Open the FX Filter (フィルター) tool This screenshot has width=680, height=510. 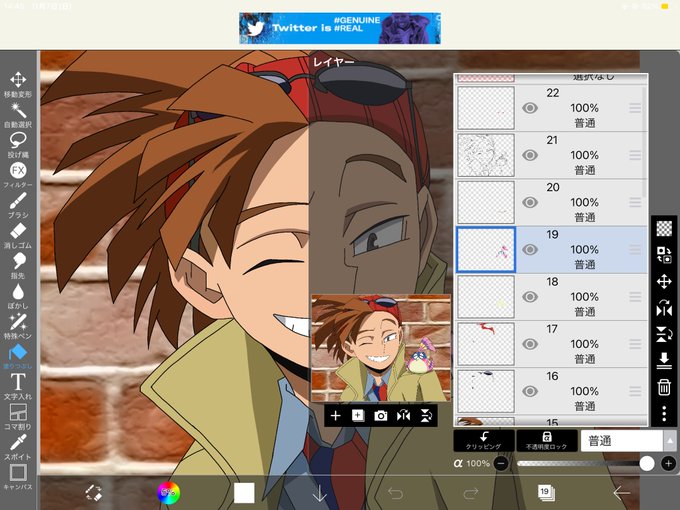(x=18, y=175)
